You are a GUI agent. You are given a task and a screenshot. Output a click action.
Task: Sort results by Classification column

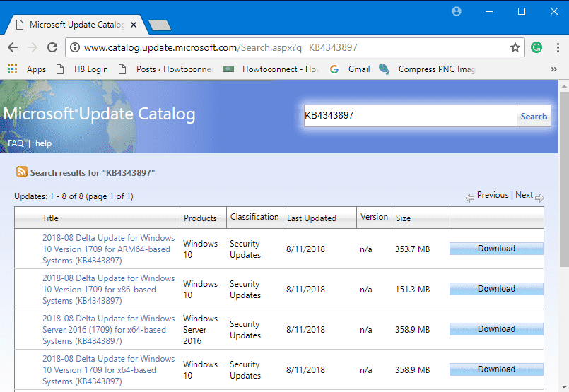coord(254,217)
